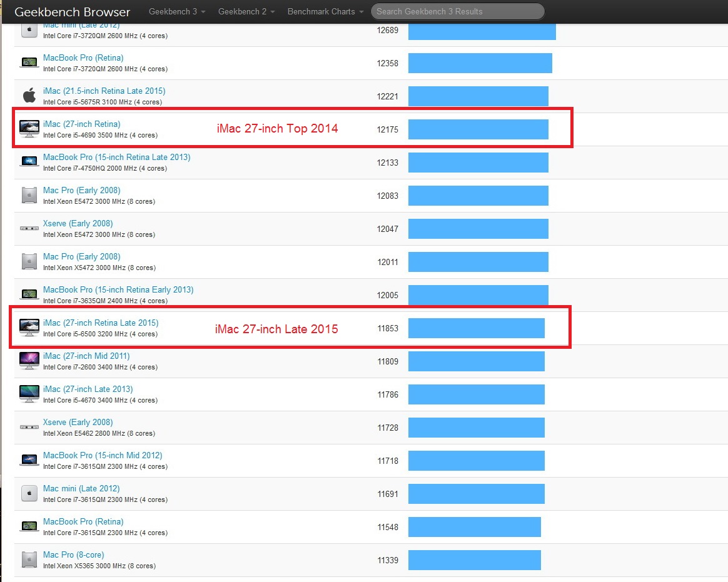Click the Mac mini icon in the i7-3720QM row
Screen dimensions: 728x582
click(29, 30)
